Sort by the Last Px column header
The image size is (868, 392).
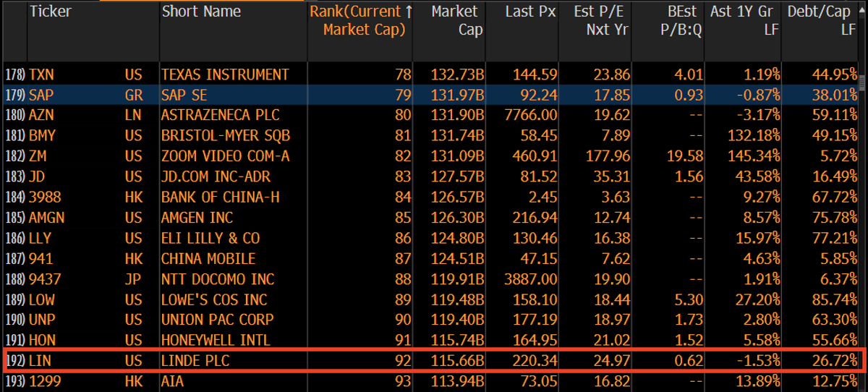[x=532, y=12]
